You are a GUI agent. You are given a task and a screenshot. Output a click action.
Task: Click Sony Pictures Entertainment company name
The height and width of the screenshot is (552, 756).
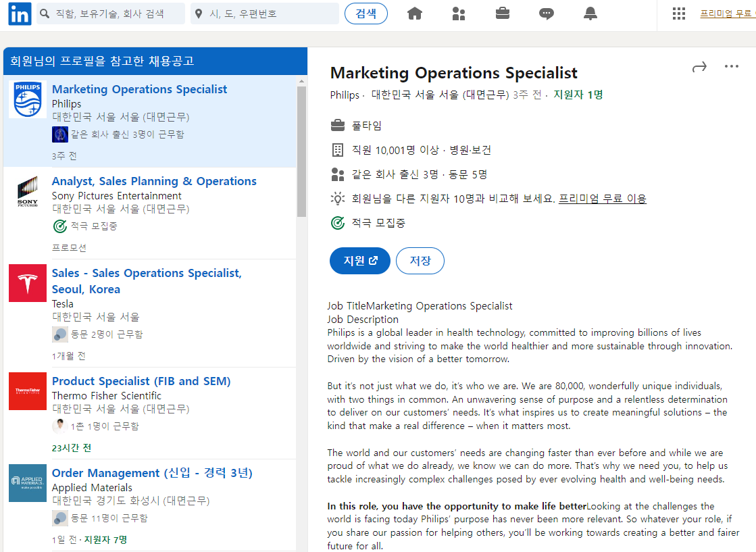click(x=117, y=196)
